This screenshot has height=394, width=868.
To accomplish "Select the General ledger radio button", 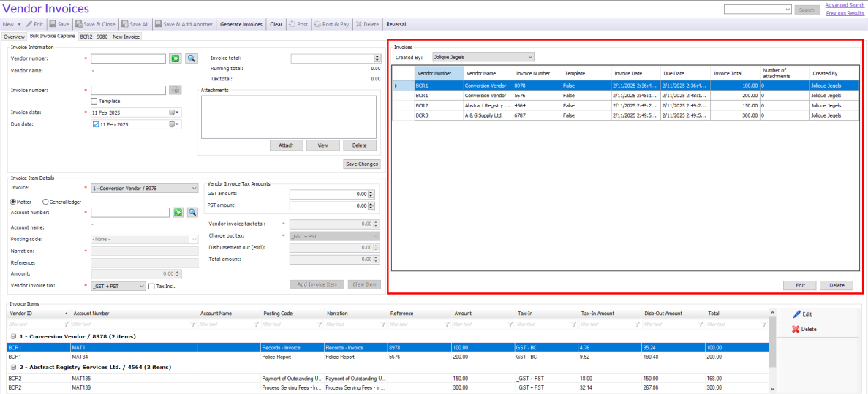I will (x=45, y=202).
